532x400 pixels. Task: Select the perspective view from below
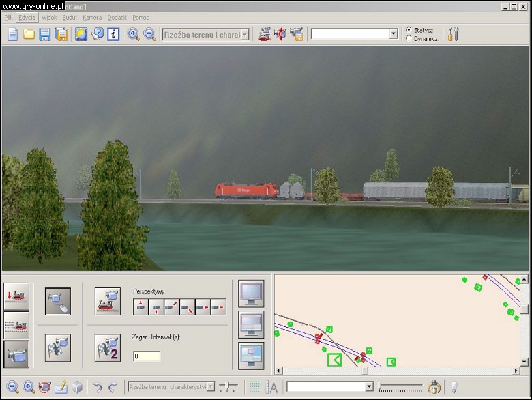click(x=156, y=307)
